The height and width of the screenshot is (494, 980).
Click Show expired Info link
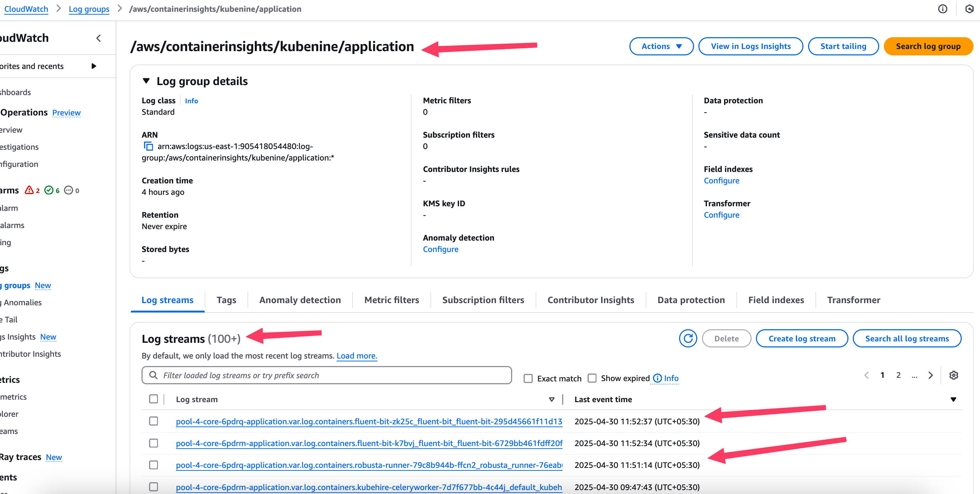point(671,378)
